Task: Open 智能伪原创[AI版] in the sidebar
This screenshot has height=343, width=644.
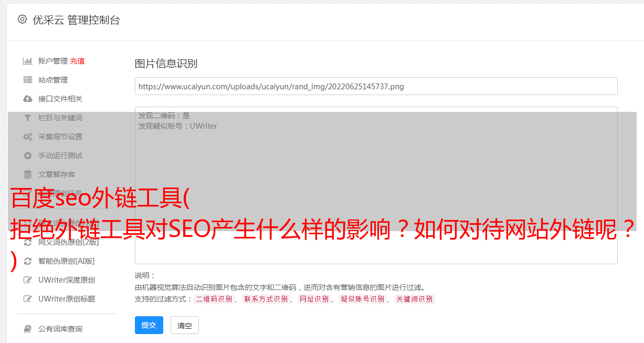Action: (x=66, y=261)
